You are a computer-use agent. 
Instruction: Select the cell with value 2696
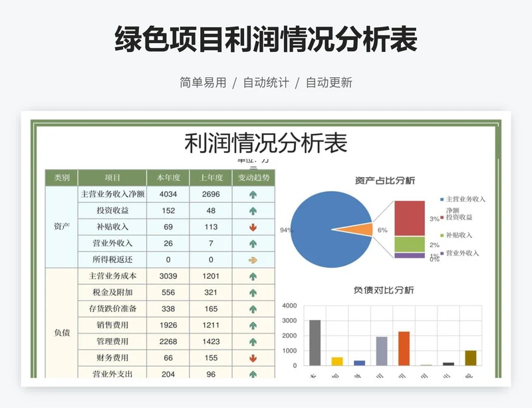(x=211, y=194)
